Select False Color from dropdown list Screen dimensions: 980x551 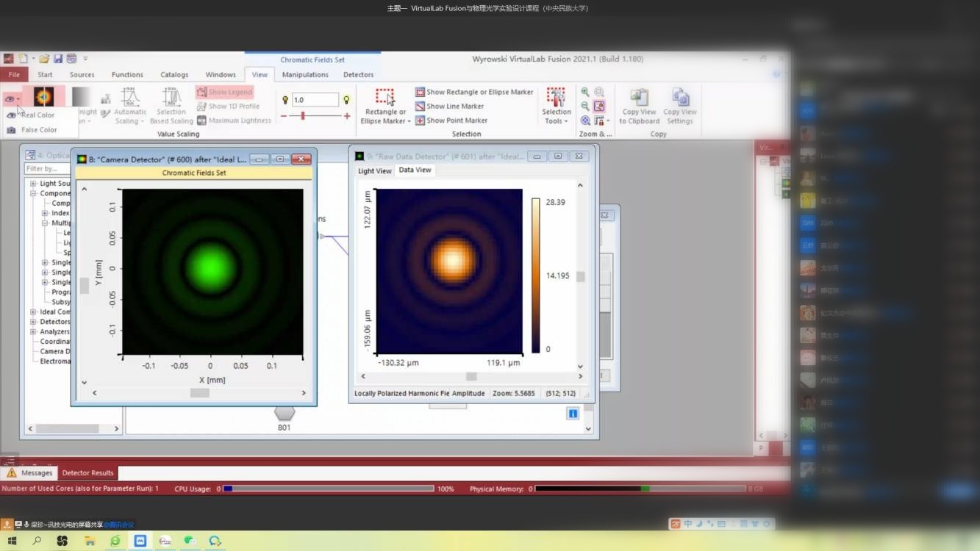tap(38, 130)
